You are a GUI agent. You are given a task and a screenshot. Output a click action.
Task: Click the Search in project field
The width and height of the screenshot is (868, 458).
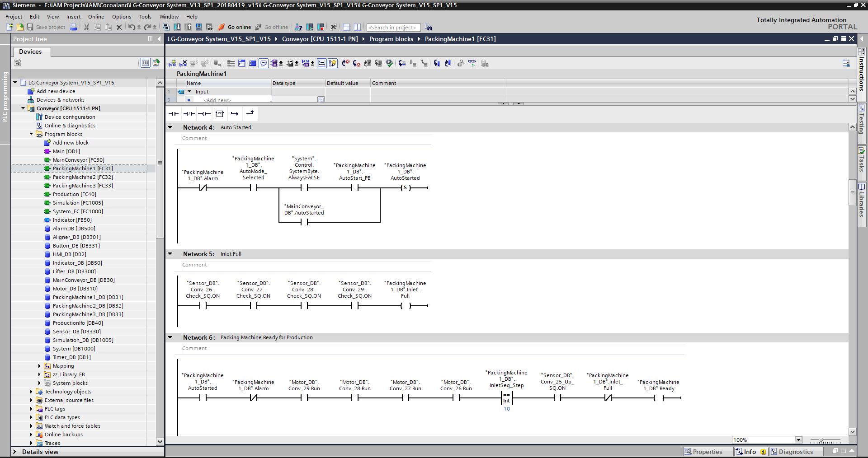pyautogui.click(x=393, y=28)
